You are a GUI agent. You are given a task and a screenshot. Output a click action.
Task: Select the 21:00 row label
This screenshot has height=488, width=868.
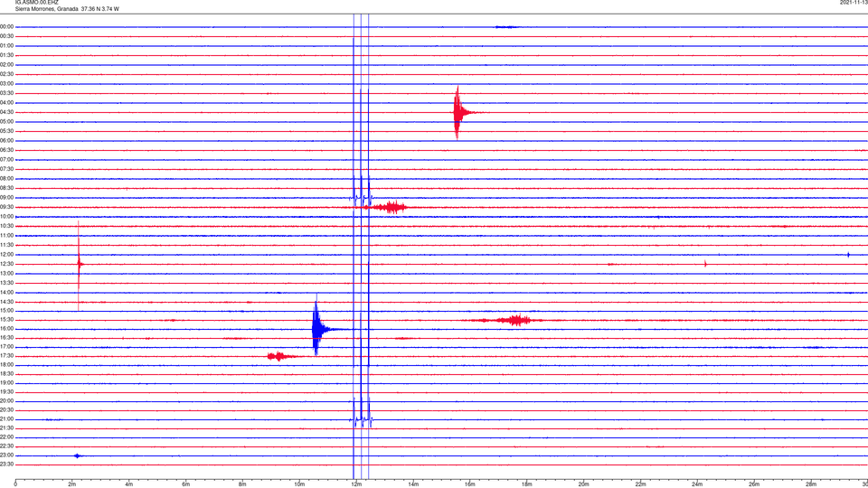coord(7,418)
